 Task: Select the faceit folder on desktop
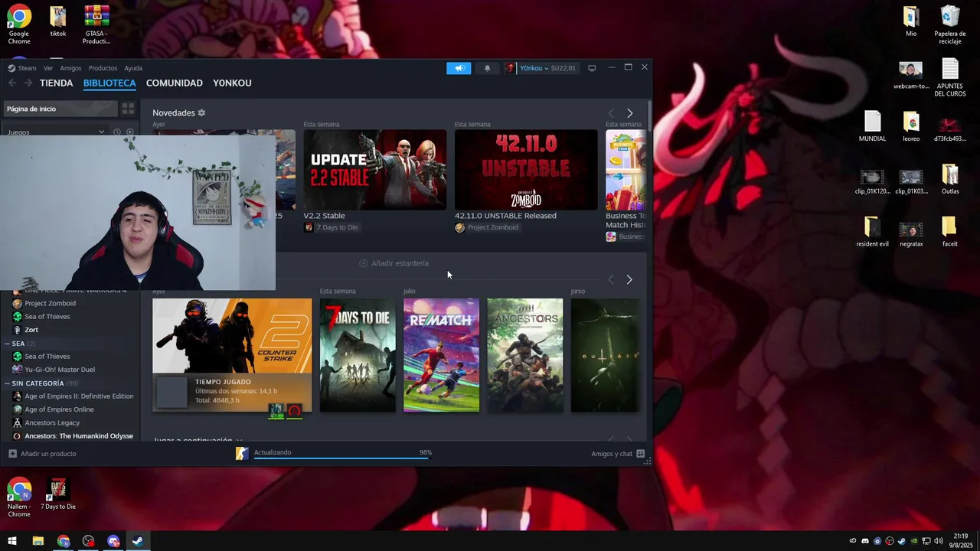point(949,232)
